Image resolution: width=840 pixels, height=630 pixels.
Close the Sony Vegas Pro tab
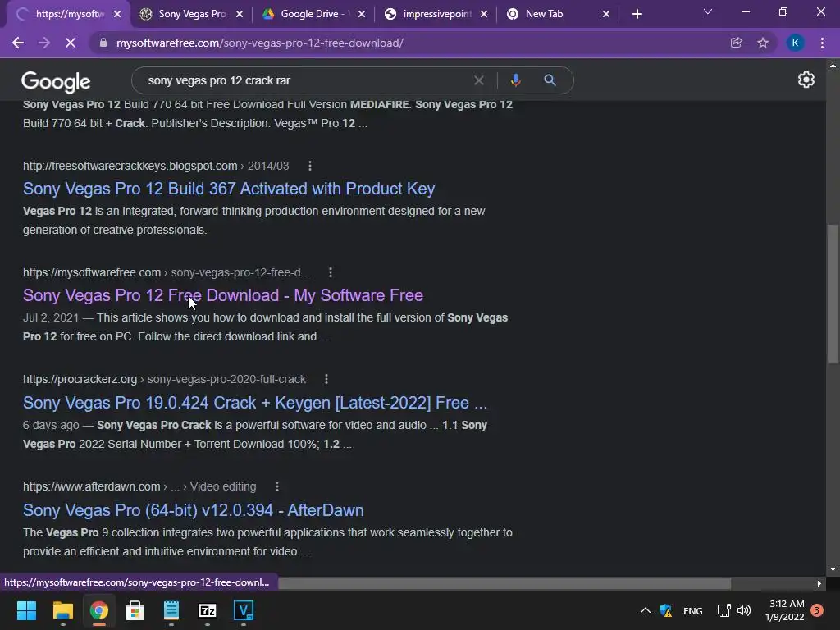pos(240,15)
